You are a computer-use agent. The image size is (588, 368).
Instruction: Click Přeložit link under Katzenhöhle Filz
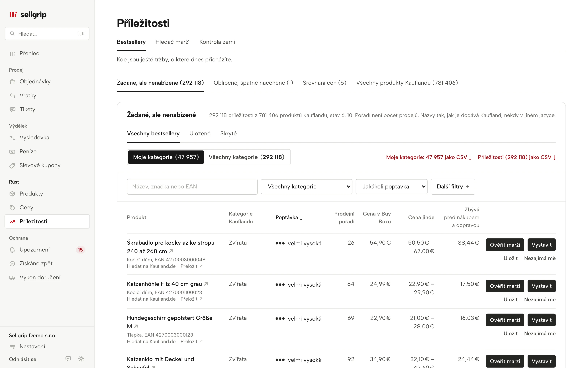click(x=191, y=299)
